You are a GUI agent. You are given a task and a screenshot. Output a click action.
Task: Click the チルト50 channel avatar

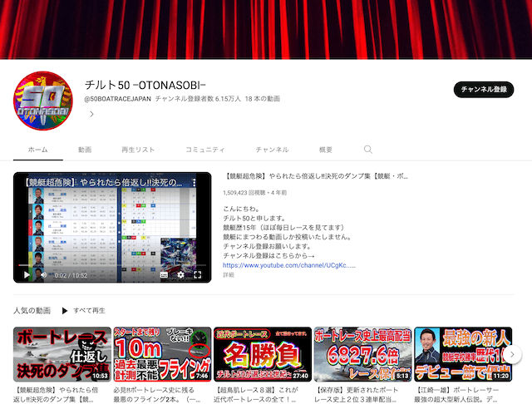(x=43, y=102)
